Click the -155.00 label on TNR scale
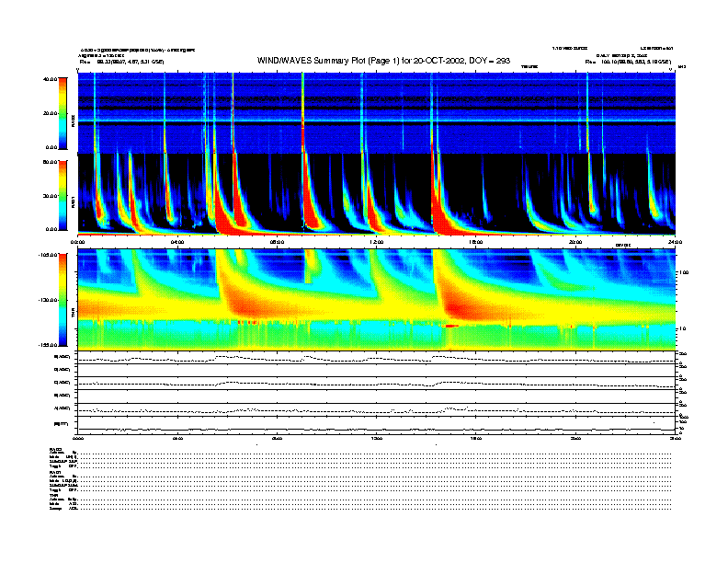Screen dimensions: 728x563 point(48,345)
